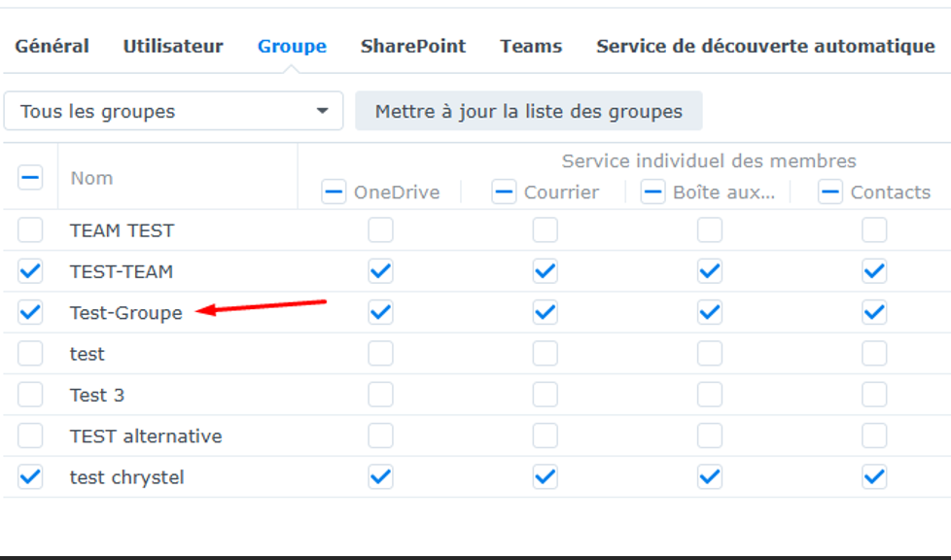Toggle the Contacts column header checkbox
951x560 pixels.
(x=829, y=192)
